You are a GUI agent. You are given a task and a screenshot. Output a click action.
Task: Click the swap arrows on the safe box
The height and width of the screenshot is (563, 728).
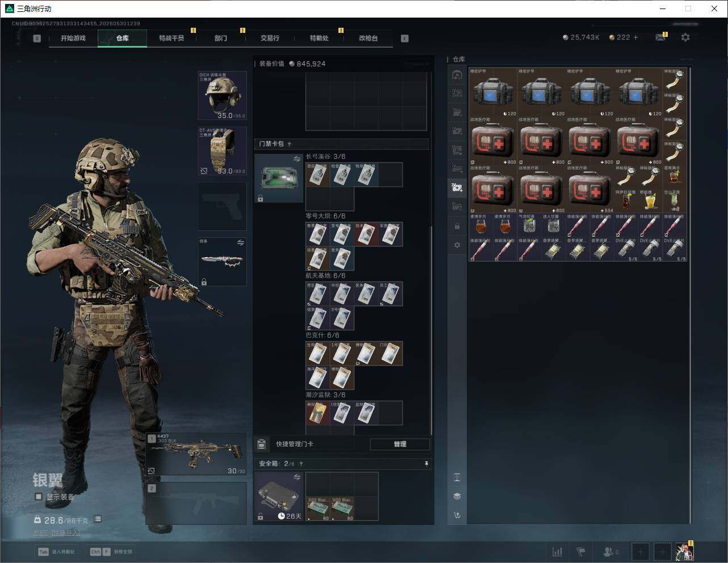tap(296, 477)
